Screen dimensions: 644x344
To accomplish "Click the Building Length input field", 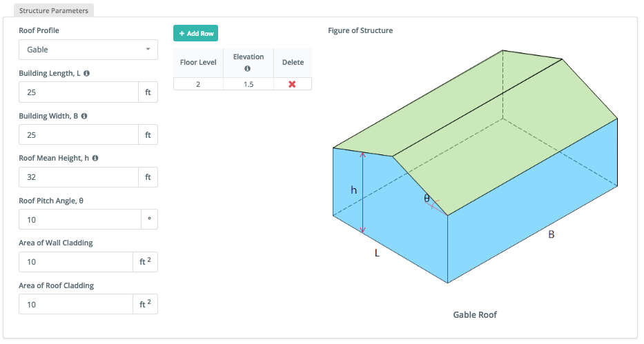I will [79, 92].
